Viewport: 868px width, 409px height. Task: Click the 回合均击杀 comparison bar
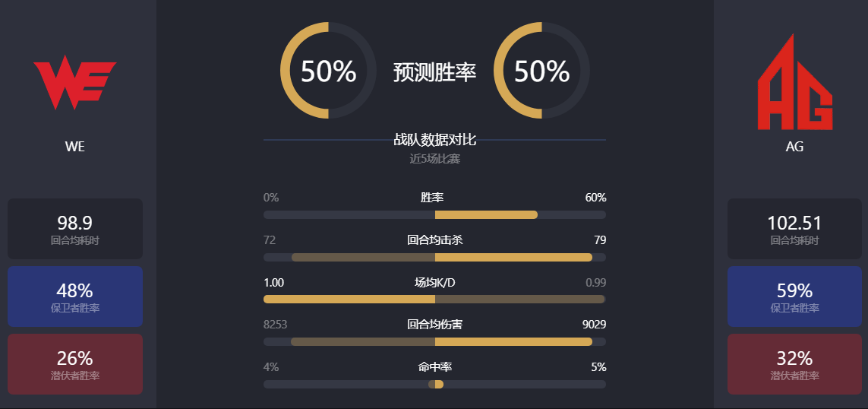[x=434, y=257]
